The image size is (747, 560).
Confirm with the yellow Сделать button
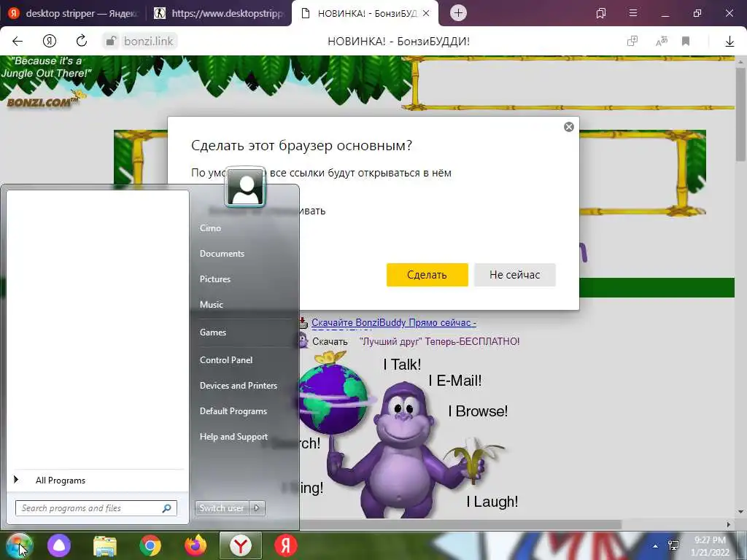pos(427,275)
